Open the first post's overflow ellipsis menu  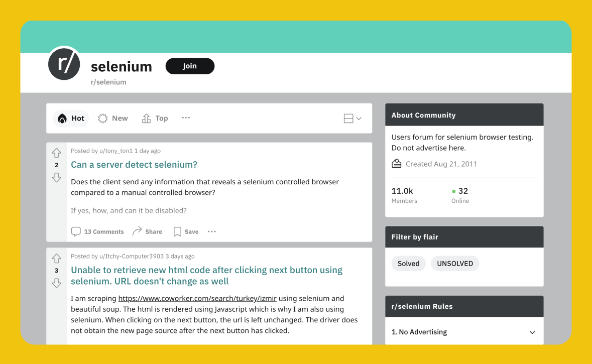211,231
